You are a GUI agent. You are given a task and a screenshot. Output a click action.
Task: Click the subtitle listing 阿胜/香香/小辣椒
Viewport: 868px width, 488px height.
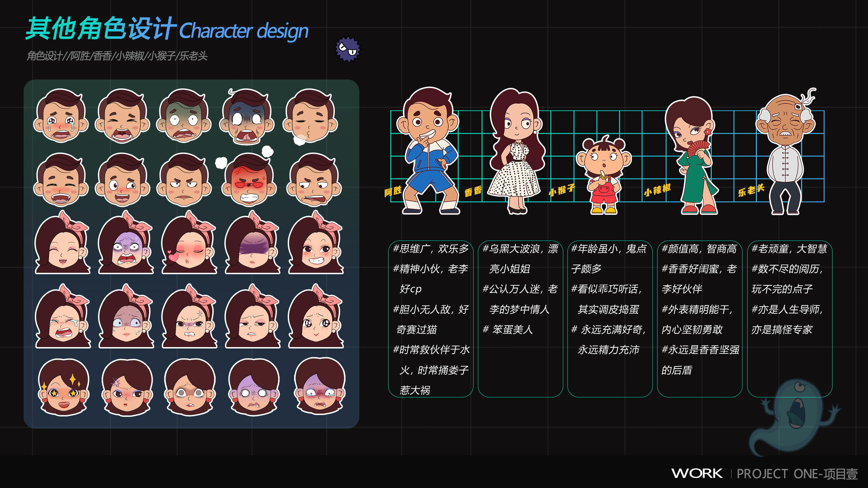[117, 56]
